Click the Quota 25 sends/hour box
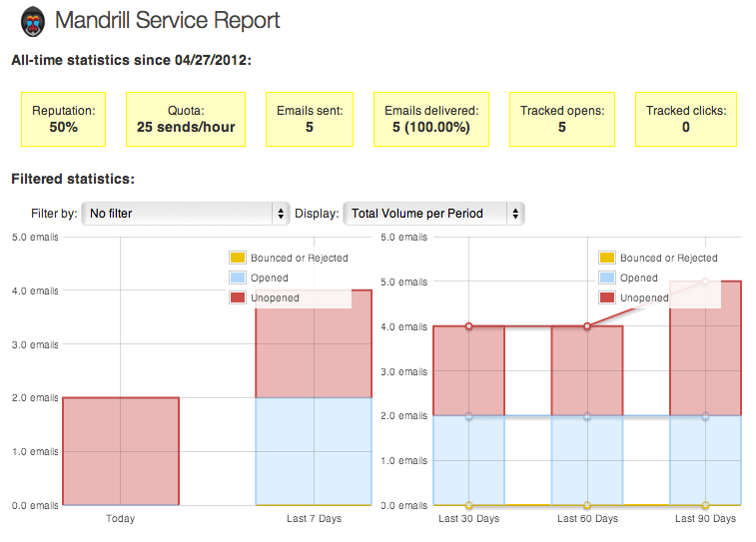The height and width of the screenshot is (542, 756). pos(186,119)
